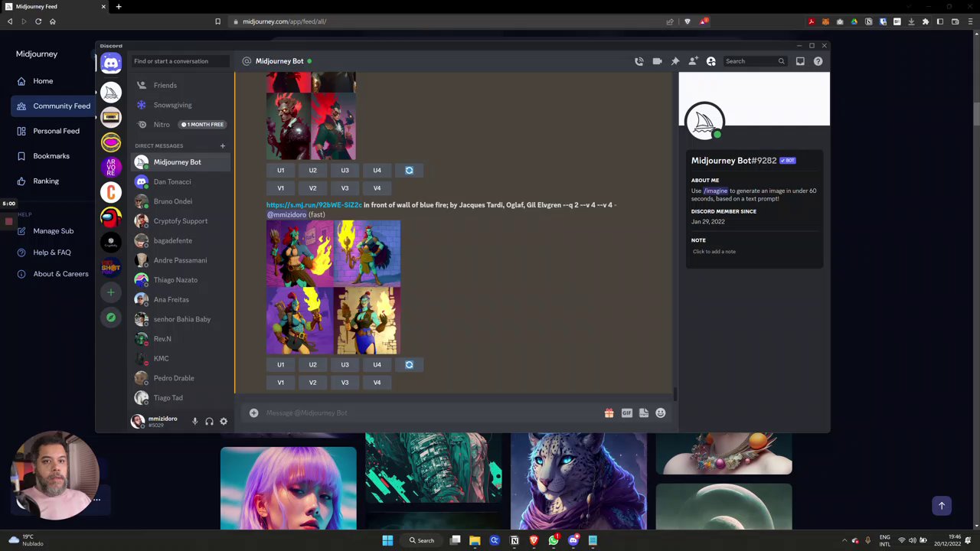Click Message @Midjourney Bot input field
Screen dimensions: 980x551
tap(433, 413)
